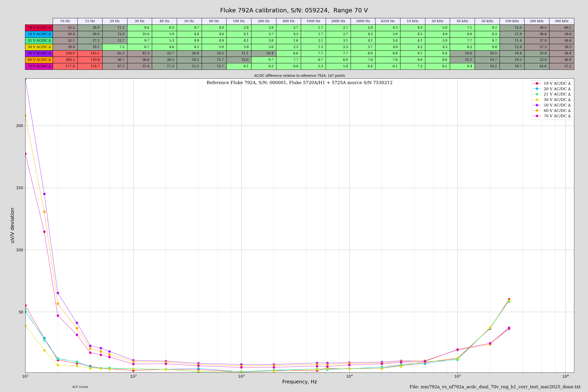Select the yellow 30 V AC/DC Δ table row label
The image size is (588, 392).
[x=39, y=47]
